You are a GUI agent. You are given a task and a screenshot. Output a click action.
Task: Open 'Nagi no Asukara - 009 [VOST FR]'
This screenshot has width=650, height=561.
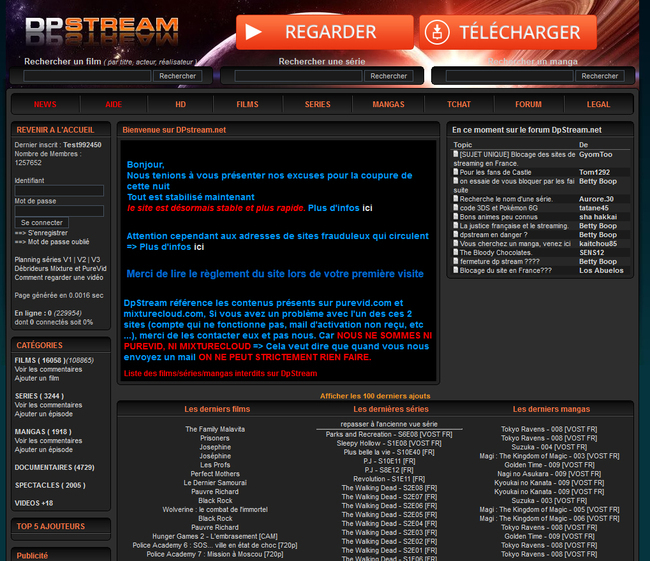[x=549, y=474]
